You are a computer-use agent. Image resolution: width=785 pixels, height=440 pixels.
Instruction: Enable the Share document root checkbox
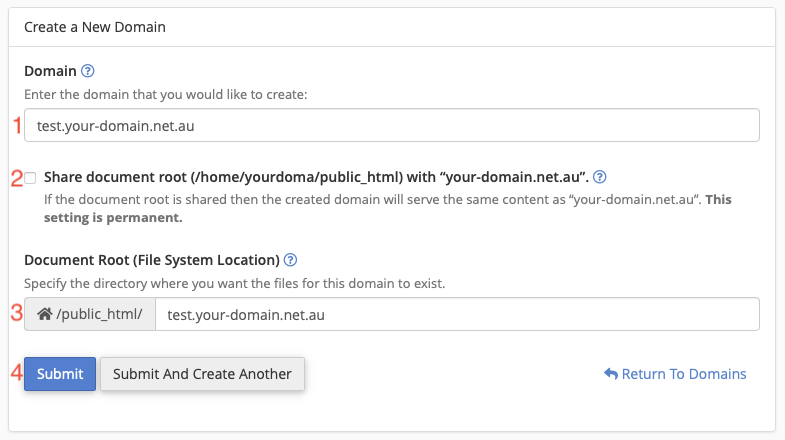tap(31, 178)
